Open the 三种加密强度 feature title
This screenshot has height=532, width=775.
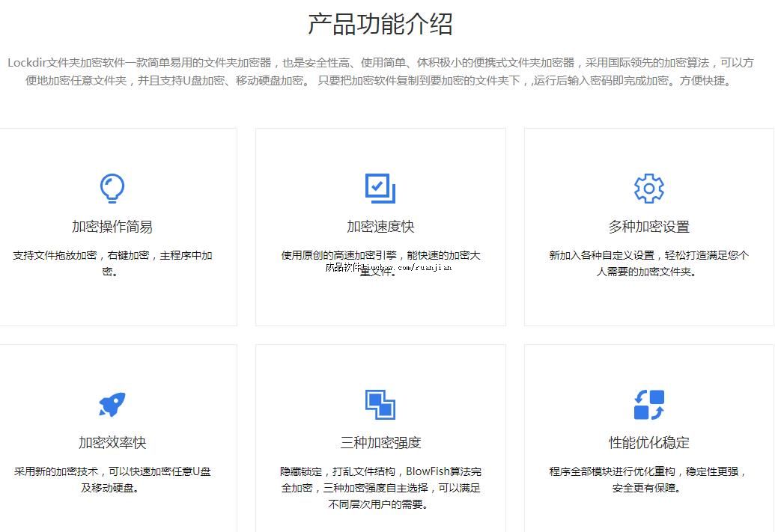(380, 443)
